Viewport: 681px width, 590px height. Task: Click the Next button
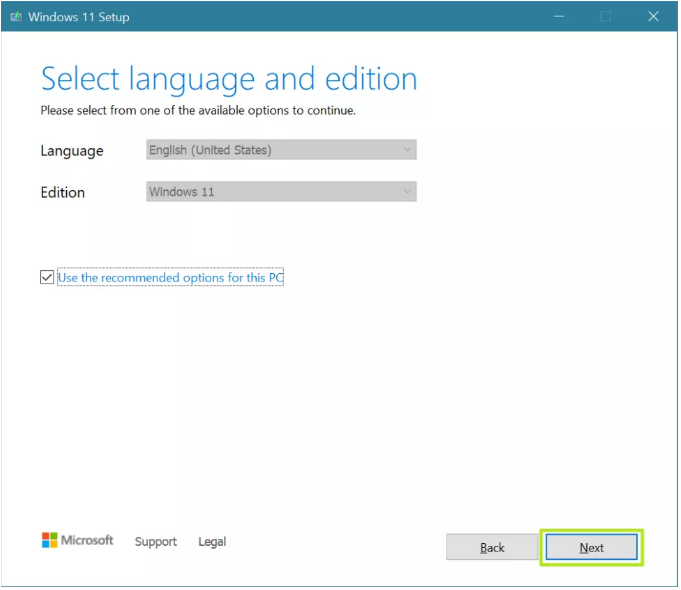point(593,549)
